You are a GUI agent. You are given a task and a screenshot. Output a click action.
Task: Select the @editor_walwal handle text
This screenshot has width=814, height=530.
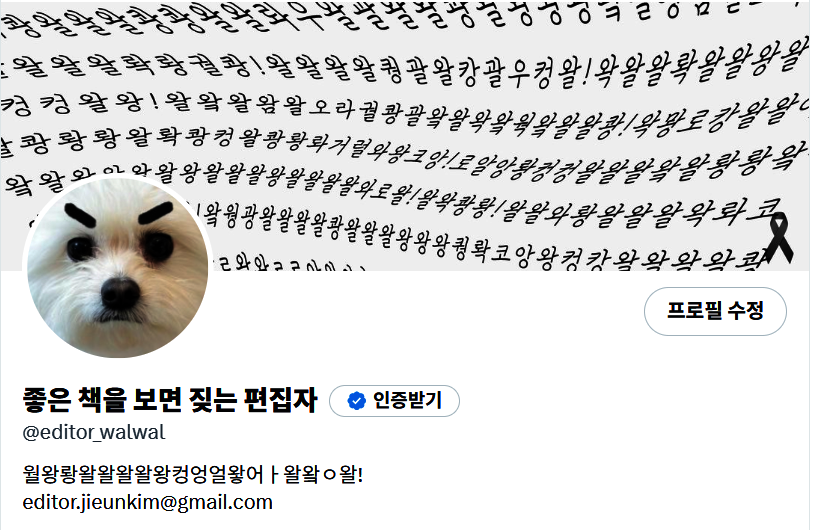click(x=94, y=432)
